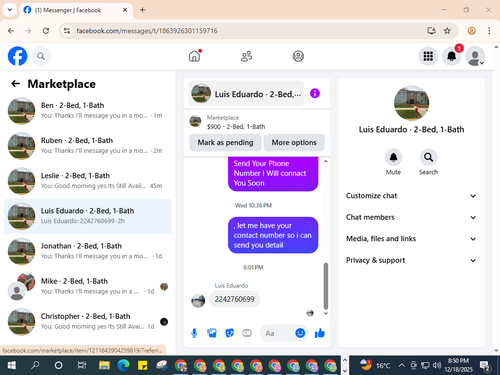
Task: Go to the Home feed icon
Action: [195, 56]
